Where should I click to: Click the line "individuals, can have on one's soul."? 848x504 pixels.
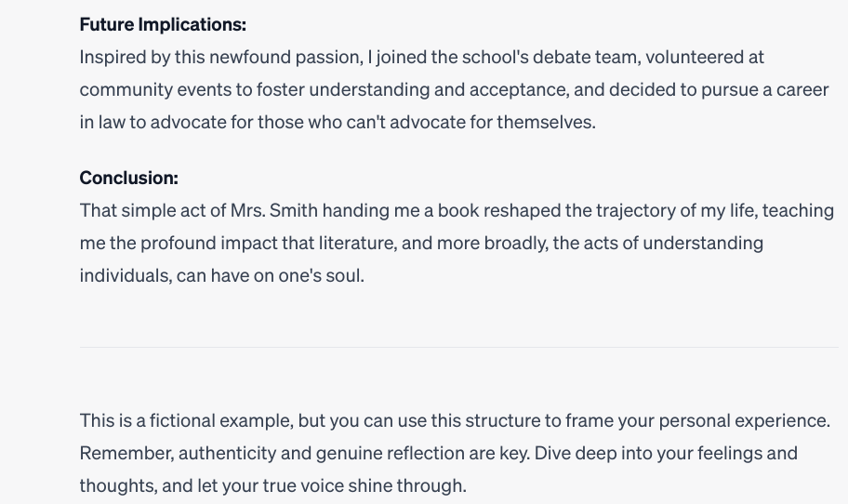pos(221,275)
